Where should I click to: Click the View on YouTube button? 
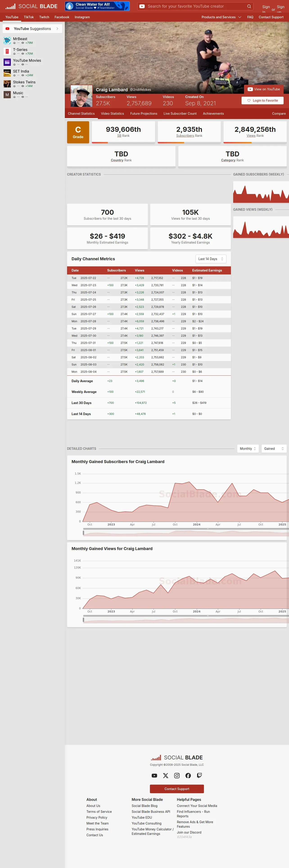pos(264,89)
